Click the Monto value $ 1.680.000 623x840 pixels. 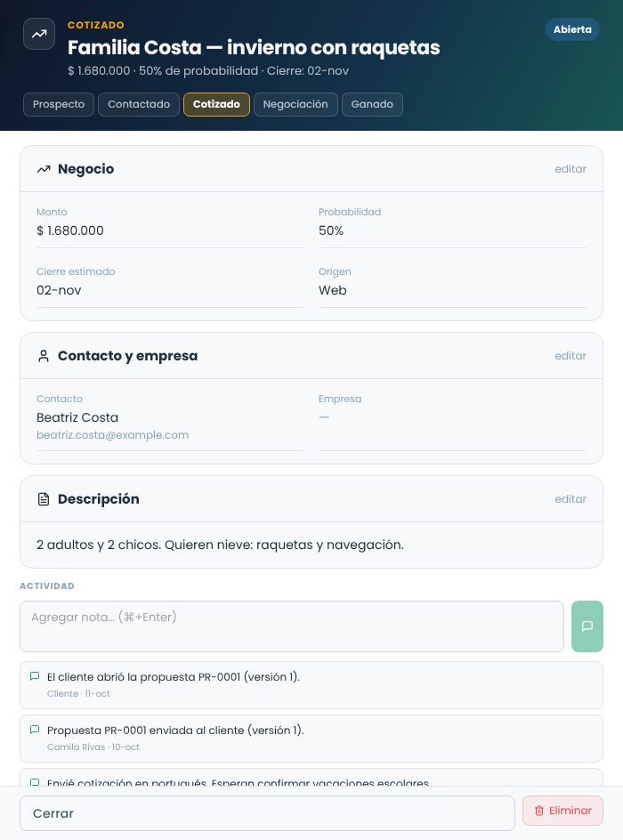click(x=70, y=230)
